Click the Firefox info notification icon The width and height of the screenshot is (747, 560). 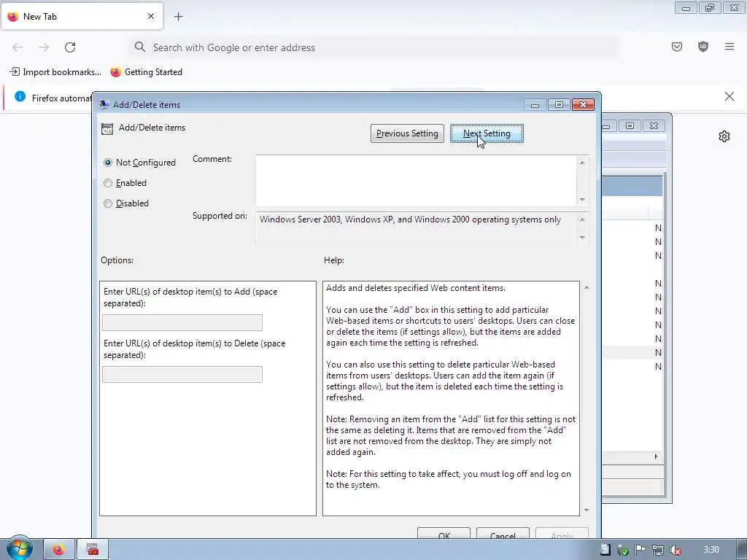(20, 97)
